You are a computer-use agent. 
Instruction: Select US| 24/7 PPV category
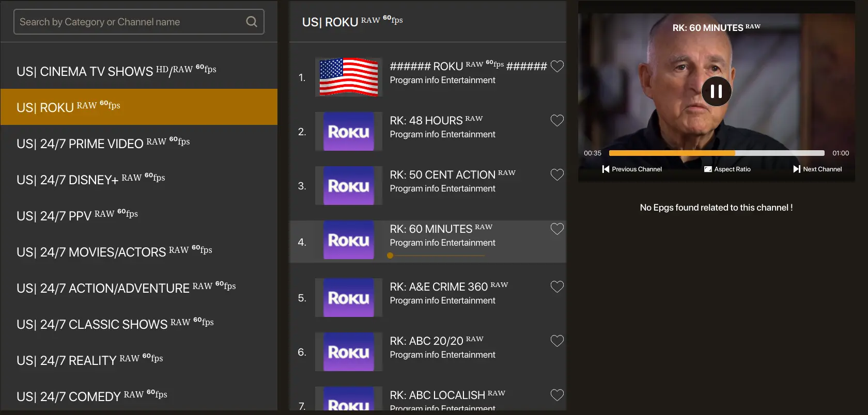pyautogui.click(x=138, y=215)
